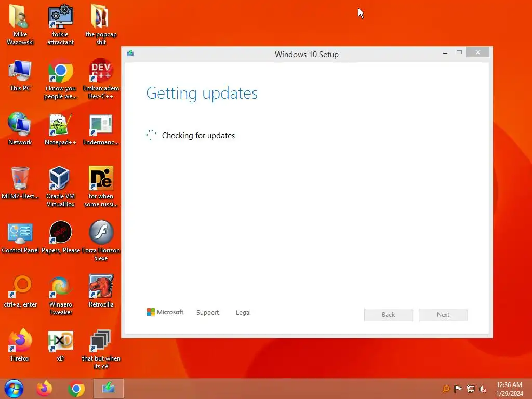Viewport: 532px width, 399px height.
Task: Click the Next button in Setup
Action: click(x=443, y=314)
